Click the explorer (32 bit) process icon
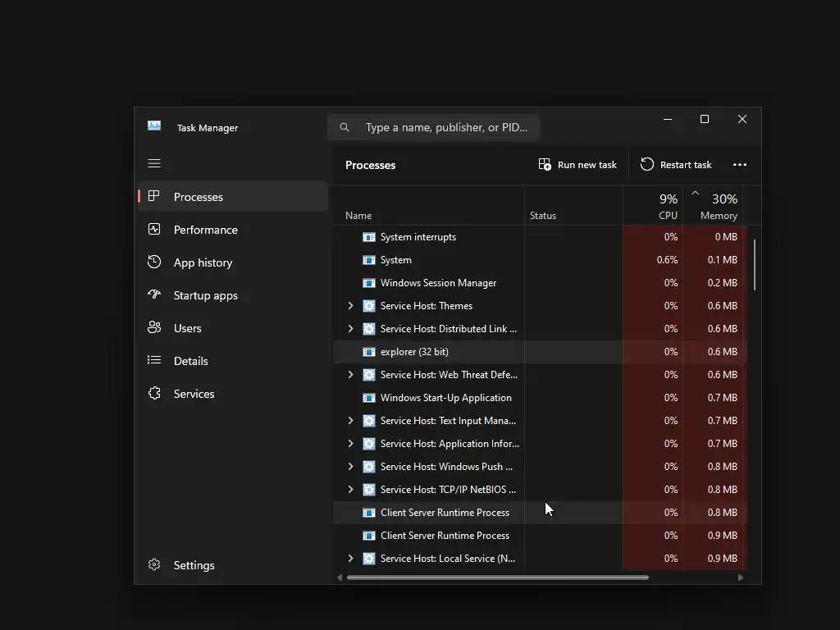 (369, 352)
